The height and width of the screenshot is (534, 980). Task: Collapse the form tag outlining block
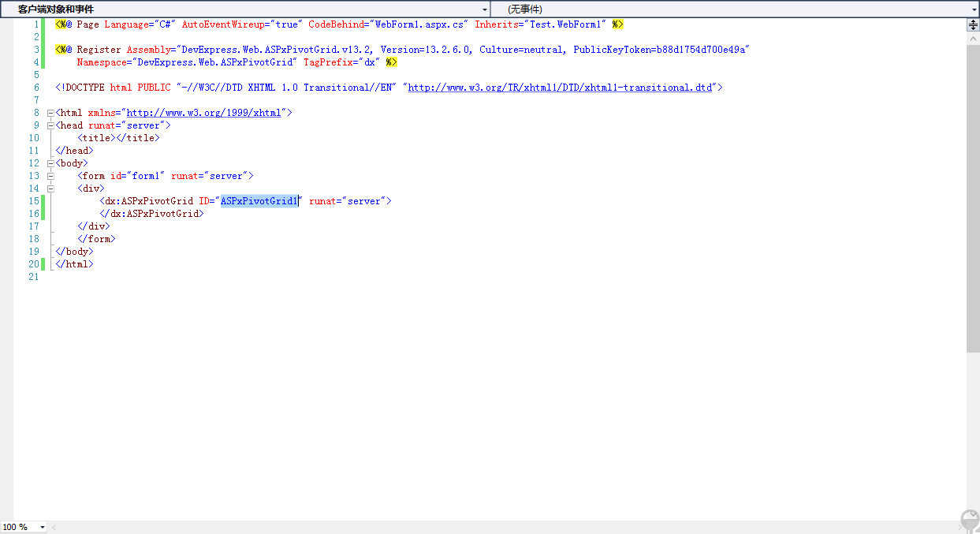[x=50, y=176]
